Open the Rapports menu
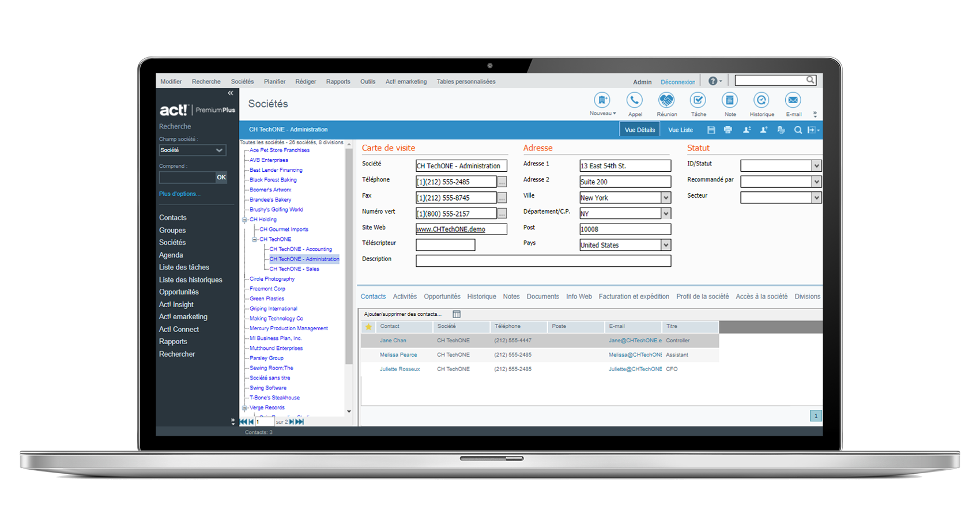 [338, 82]
